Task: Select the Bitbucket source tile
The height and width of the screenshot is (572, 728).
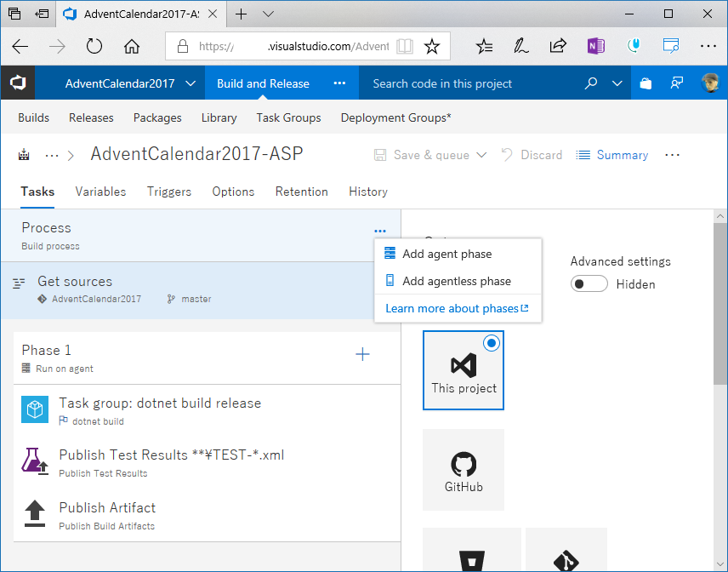Action: pyautogui.click(x=472, y=550)
